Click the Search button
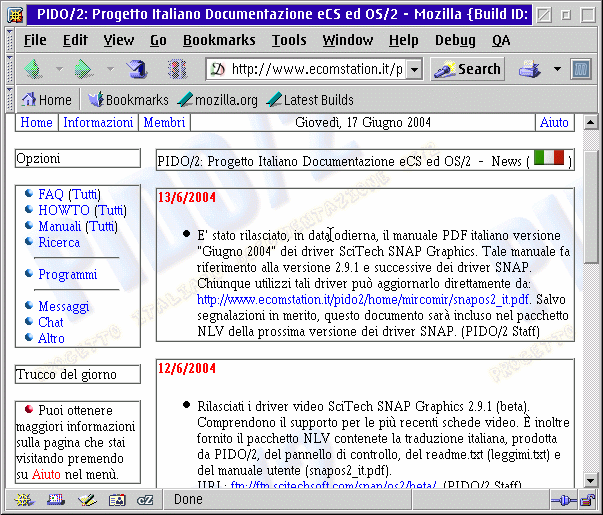 click(x=468, y=69)
